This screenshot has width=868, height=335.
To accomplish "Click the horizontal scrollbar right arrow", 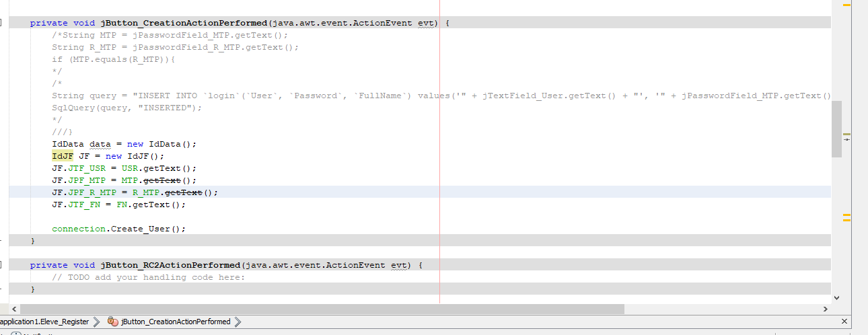I will (826, 309).
